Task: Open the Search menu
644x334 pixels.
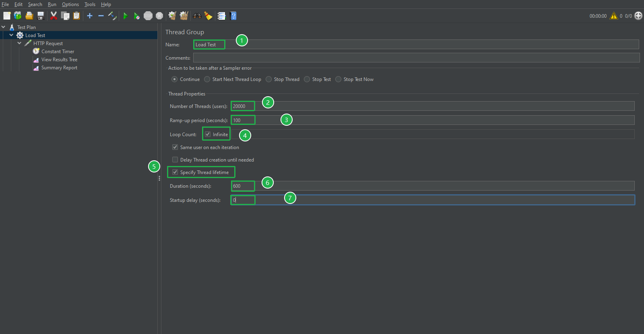Action: click(35, 4)
